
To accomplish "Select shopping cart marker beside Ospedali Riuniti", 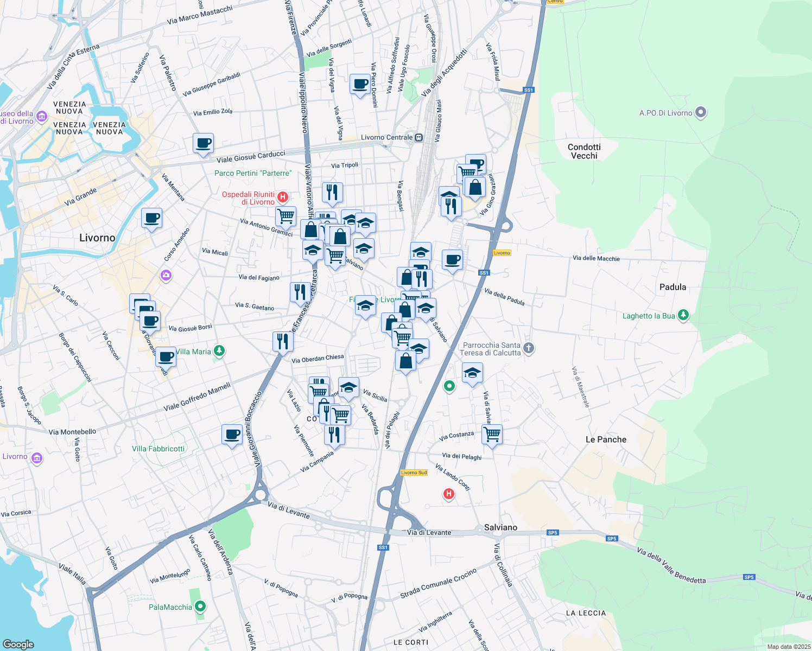I will click(x=286, y=216).
